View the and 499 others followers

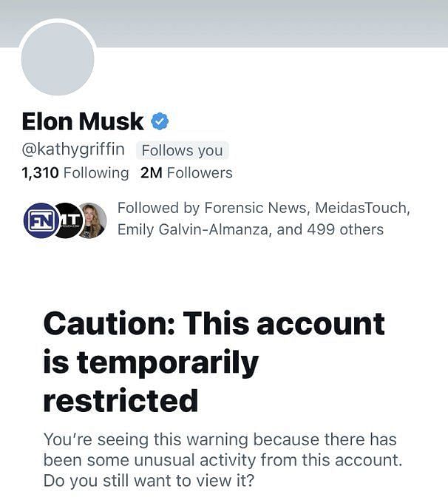(x=330, y=229)
